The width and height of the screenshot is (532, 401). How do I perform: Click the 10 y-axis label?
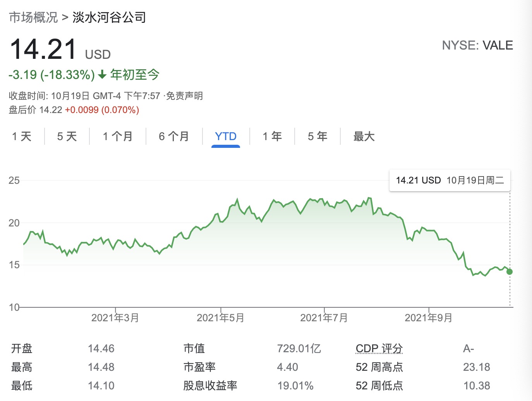pos(14,307)
